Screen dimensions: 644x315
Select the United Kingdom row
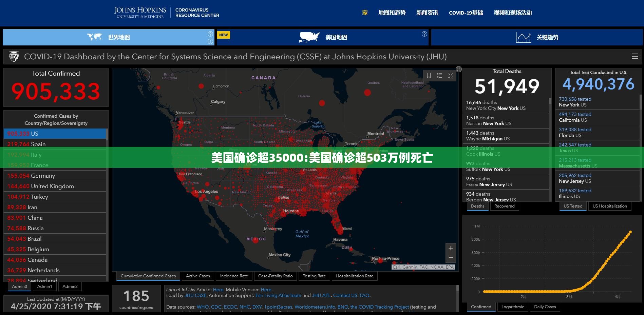55,186
